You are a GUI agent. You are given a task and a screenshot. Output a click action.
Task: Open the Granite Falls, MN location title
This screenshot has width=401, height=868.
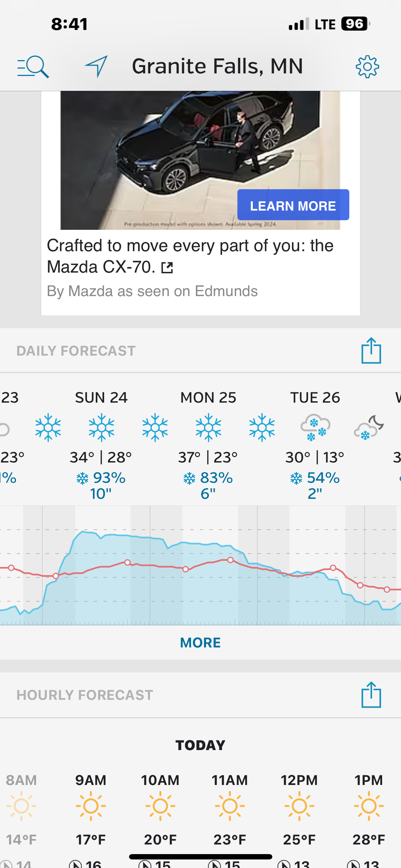click(217, 66)
